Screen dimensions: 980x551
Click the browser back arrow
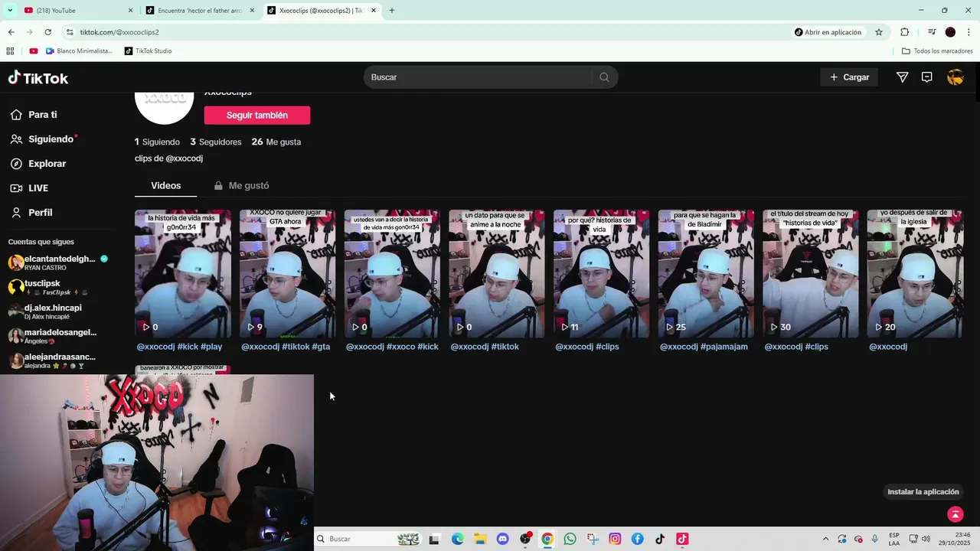coord(11,32)
